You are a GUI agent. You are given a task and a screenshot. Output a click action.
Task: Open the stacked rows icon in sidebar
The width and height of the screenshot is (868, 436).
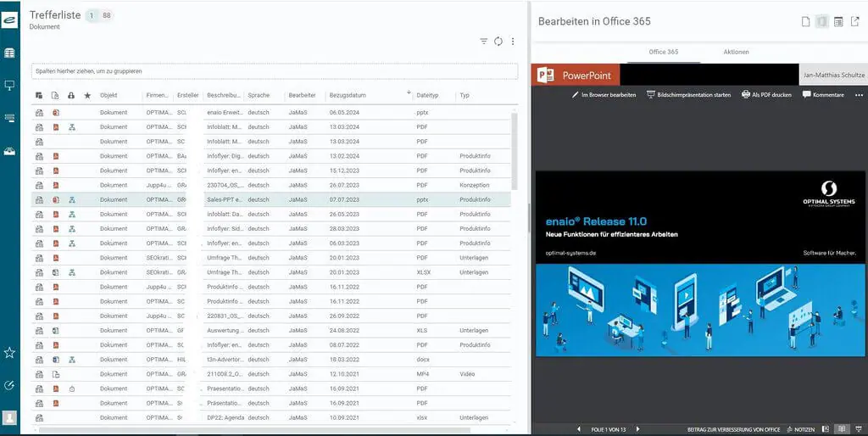tap(9, 117)
